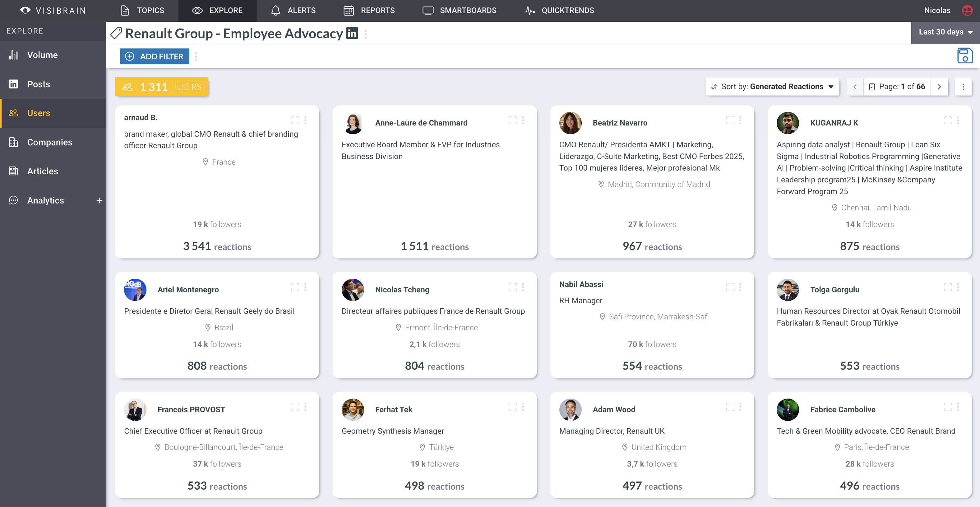Select Users in the sidebar

click(53, 113)
